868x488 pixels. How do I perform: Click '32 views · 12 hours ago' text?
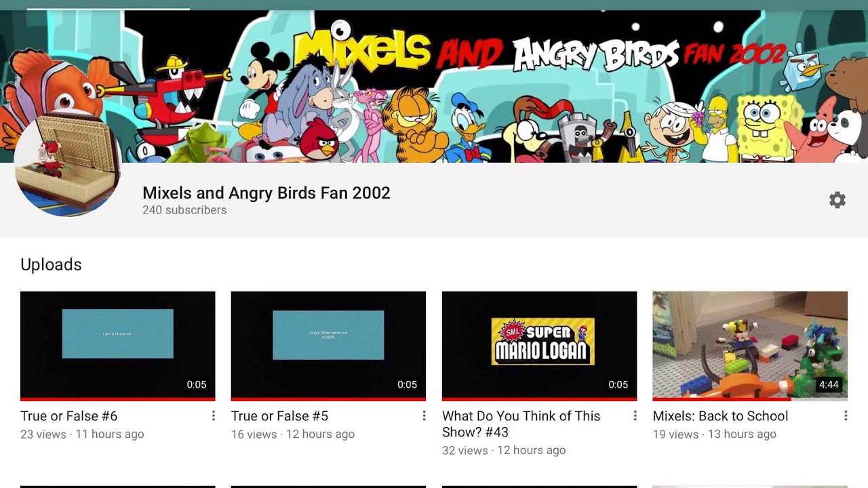[504, 451]
